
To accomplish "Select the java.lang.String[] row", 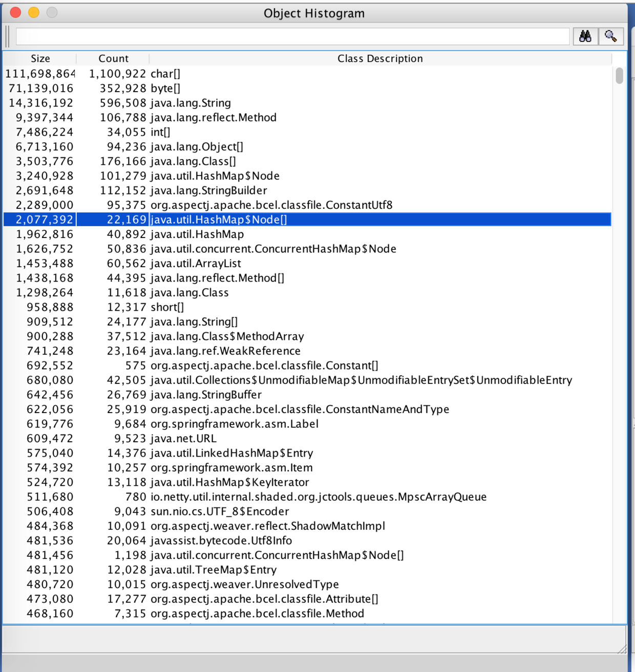I will click(307, 321).
